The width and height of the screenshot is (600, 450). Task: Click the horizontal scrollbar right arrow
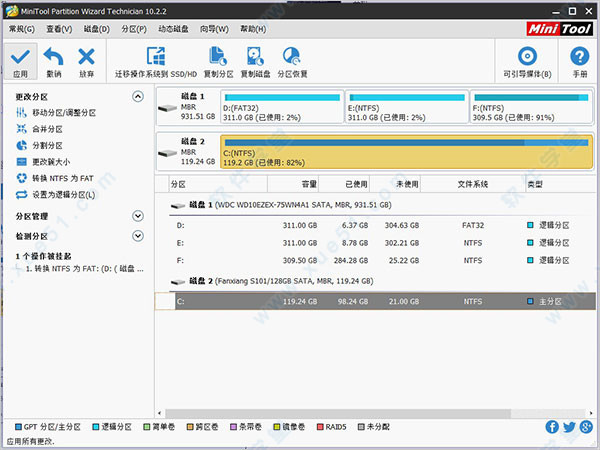pos(591,413)
